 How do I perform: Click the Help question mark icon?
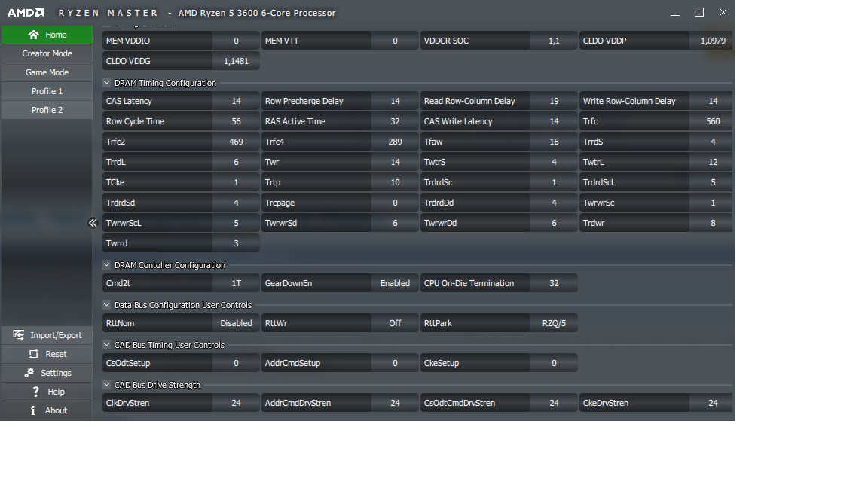[36, 392]
